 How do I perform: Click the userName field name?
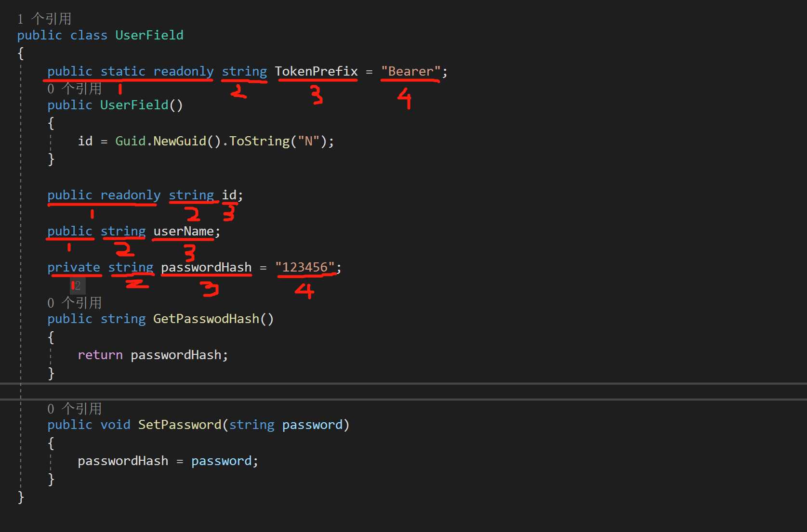pyautogui.click(x=184, y=232)
